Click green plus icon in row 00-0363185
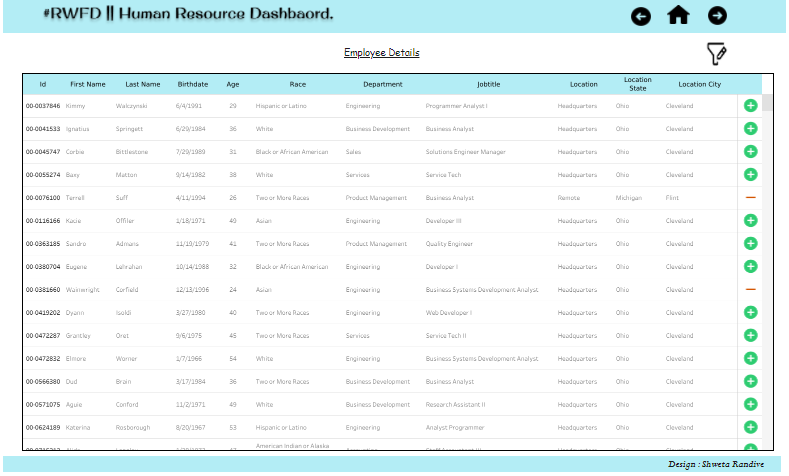 pos(750,244)
